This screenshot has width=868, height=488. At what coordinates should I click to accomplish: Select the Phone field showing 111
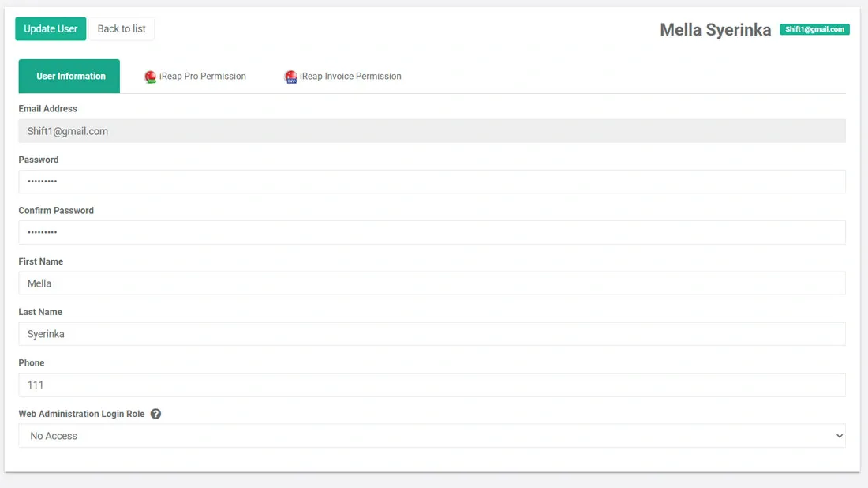click(x=432, y=385)
